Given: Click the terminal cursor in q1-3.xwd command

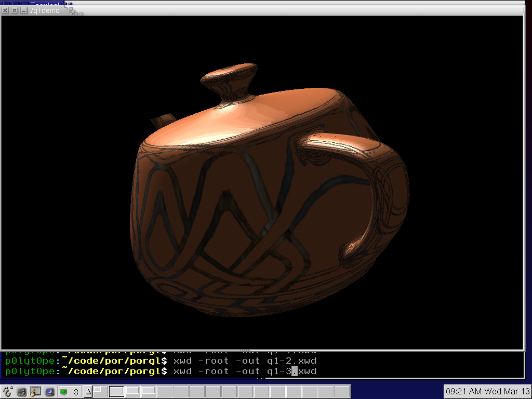Looking at the screenshot, I should (x=294, y=371).
